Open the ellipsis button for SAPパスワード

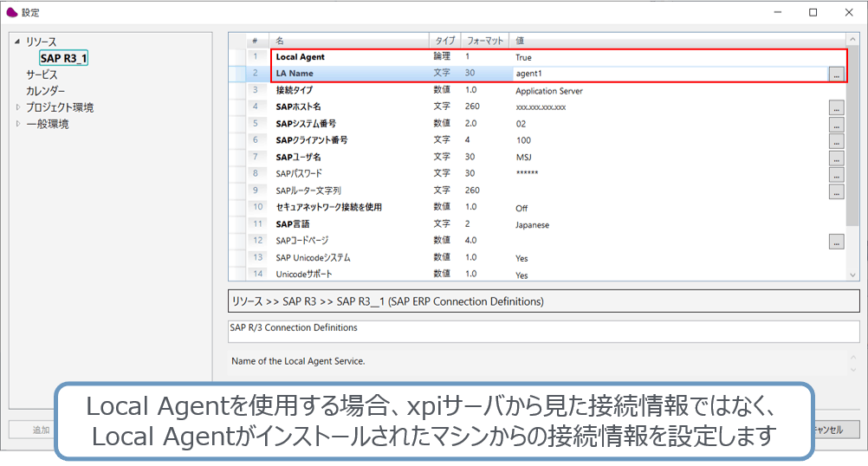(835, 174)
